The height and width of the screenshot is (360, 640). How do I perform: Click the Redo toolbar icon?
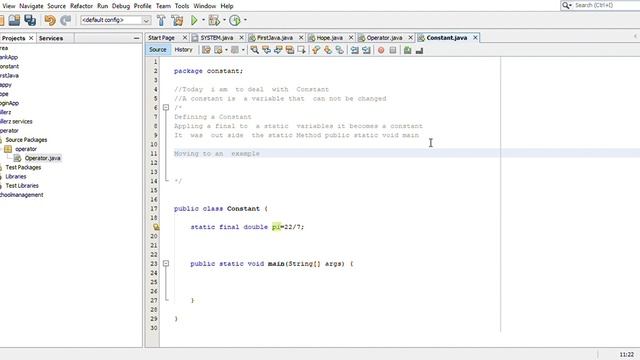tap(65, 20)
